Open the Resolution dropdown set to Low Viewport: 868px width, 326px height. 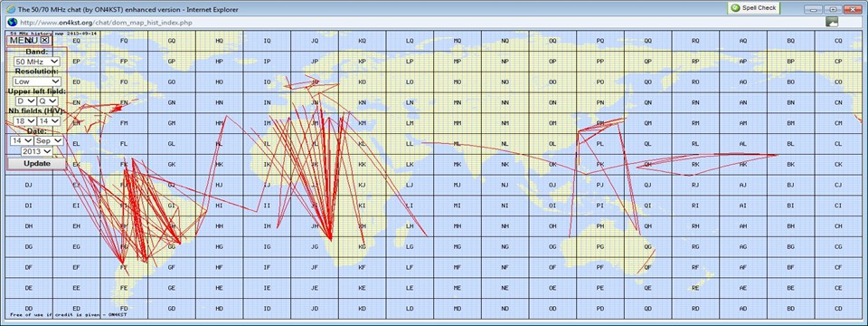coord(37,81)
